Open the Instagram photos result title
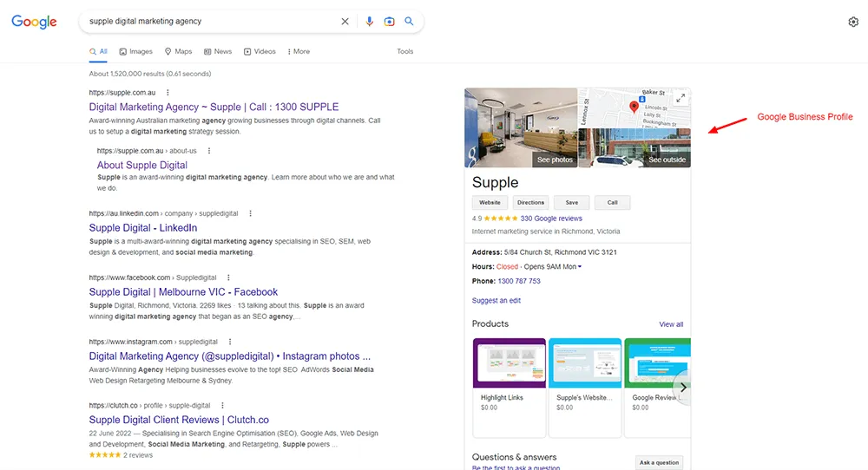The image size is (868, 470). click(230, 356)
